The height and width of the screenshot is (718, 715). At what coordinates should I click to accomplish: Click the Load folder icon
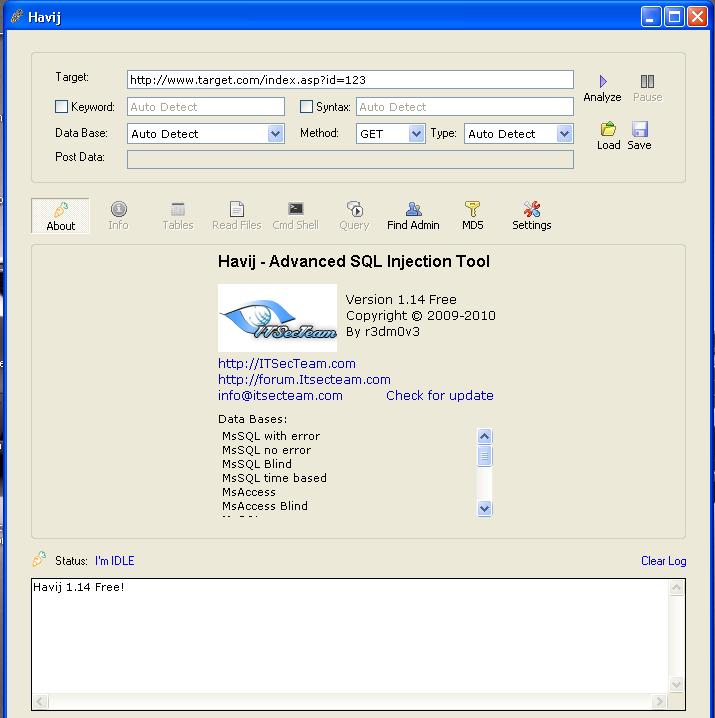click(x=608, y=129)
